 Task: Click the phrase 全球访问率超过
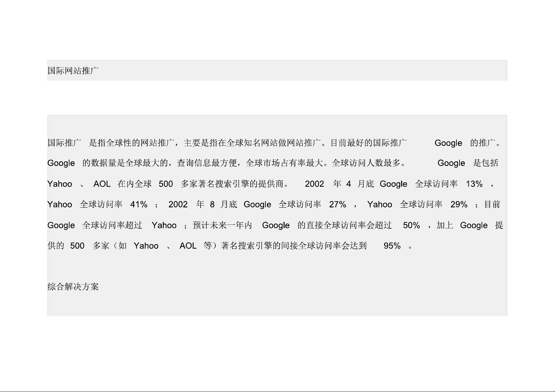(112, 225)
